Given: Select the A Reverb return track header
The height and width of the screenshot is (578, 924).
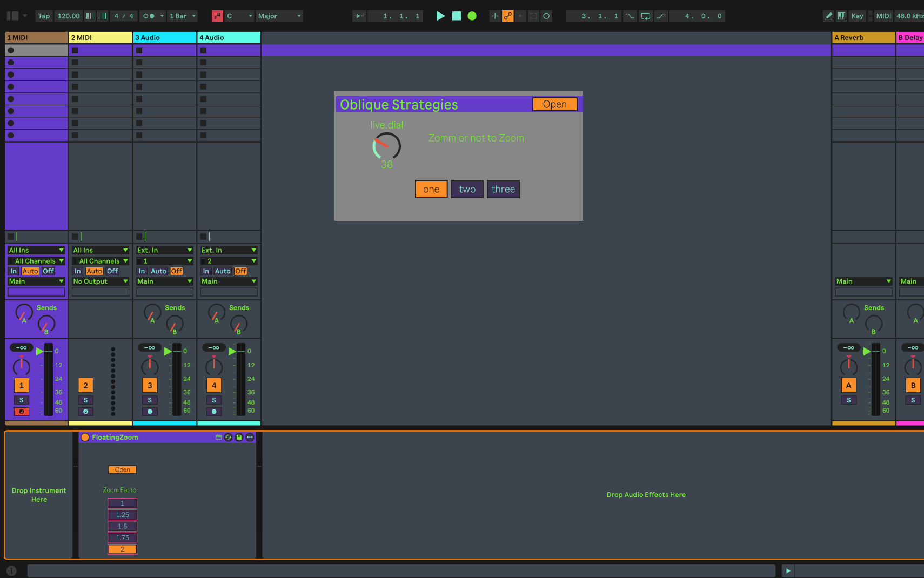Looking at the screenshot, I should pyautogui.click(x=863, y=38).
